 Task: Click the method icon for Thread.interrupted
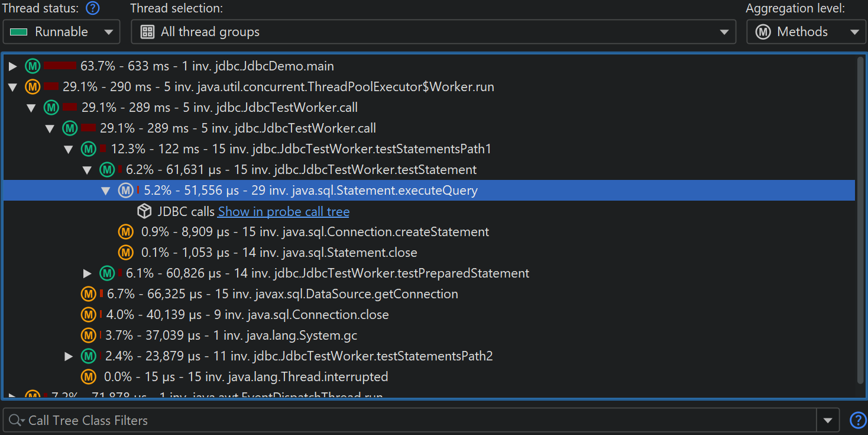(x=89, y=377)
